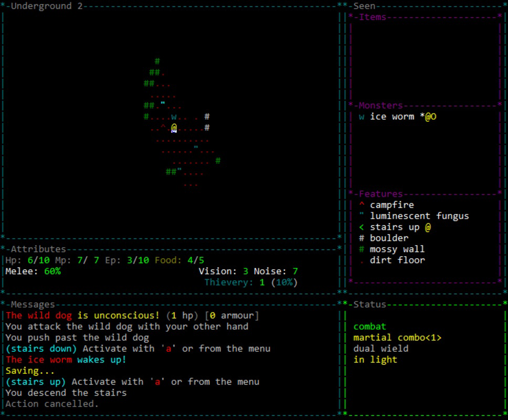Click the 'Action cancelled.' message
The width and height of the screenshot is (508, 420).
52,404
